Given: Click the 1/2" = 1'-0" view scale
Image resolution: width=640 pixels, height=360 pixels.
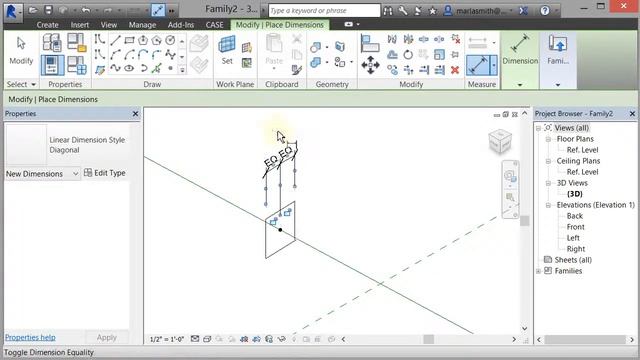Looking at the screenshot, I should (x=167, y=339).
